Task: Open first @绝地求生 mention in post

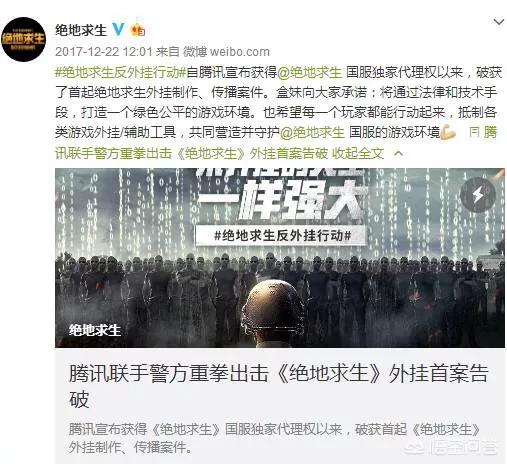Action: 310,72
